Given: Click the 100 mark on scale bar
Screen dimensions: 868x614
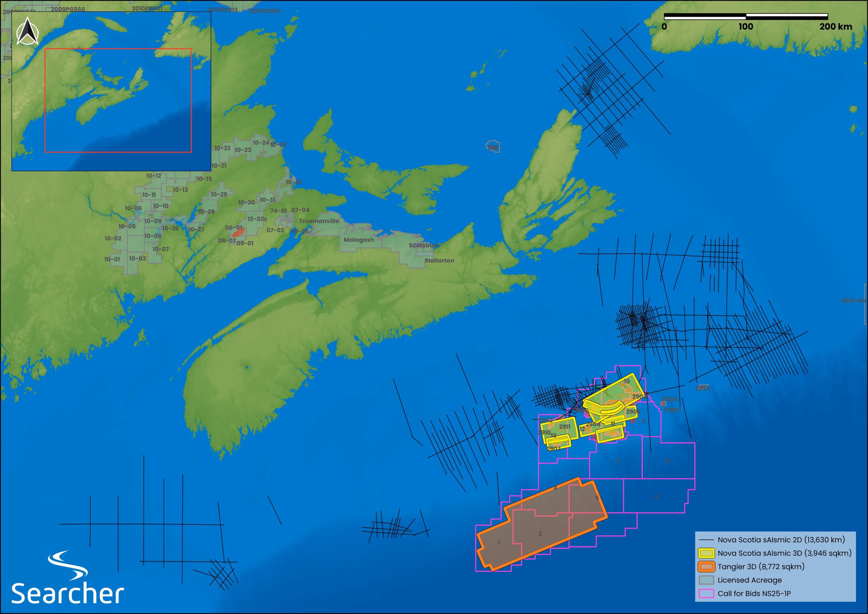Looking at the screenshot, I should coord(746,27).
